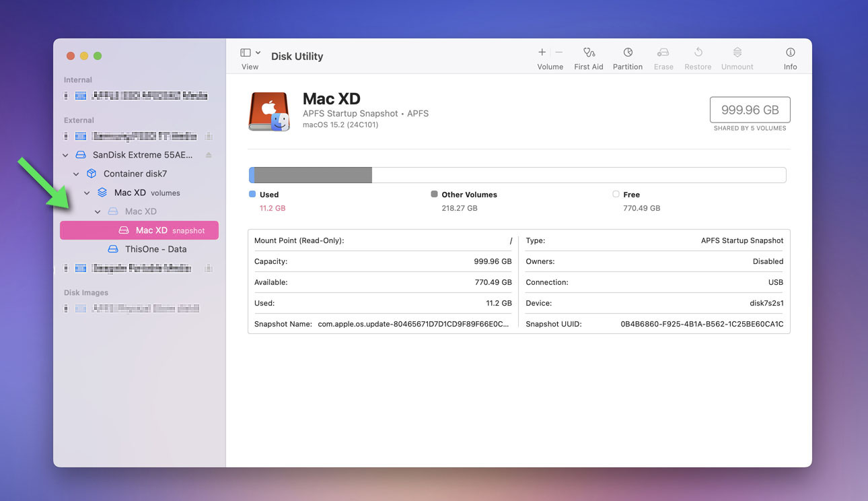The width and height of the screenshot is (868, 501).
Task: Select the Mac XD volumes entry
Action: [x=147, y=193]
